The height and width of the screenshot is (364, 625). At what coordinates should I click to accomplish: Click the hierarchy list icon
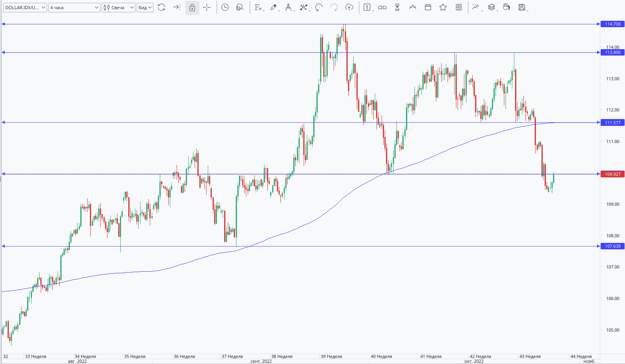pyautogui.click(x=459, y=7)
